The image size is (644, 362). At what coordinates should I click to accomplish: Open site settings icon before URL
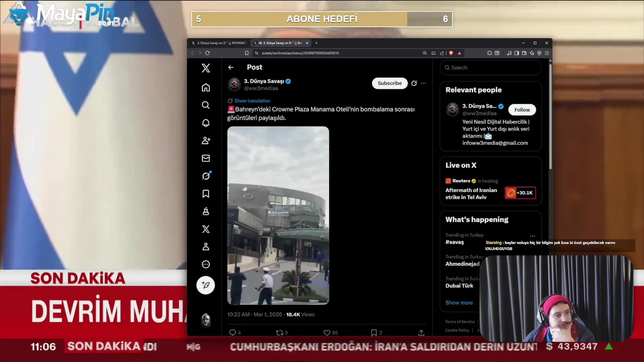click(x=256, y=53)
